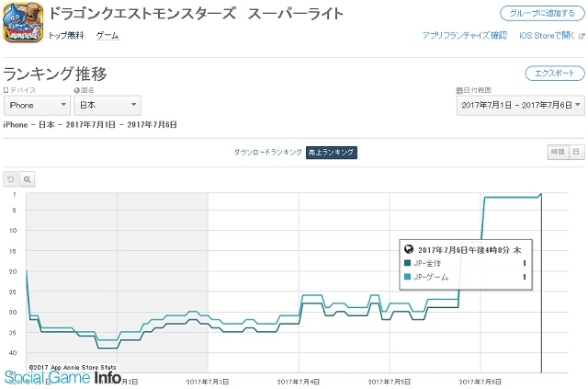Click the グループに追加する button
The image size is (588, 389).
coord(542,14)
